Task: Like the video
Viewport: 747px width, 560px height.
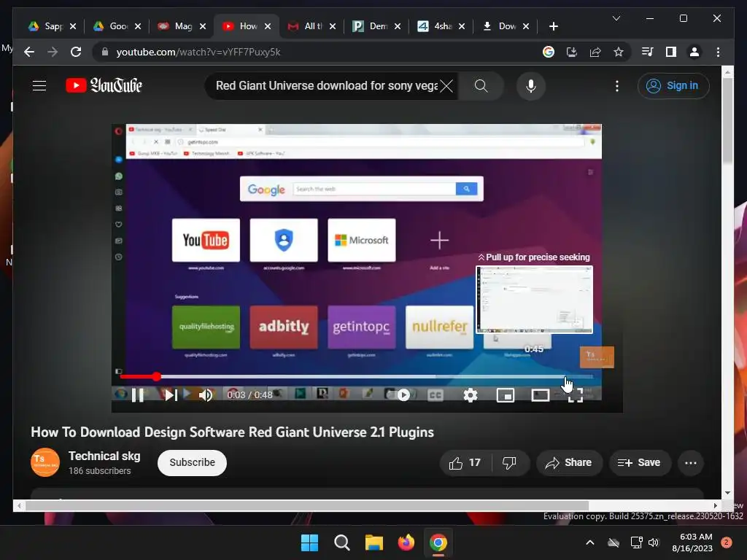Action: pyautogui.click(x=465, y=463)
